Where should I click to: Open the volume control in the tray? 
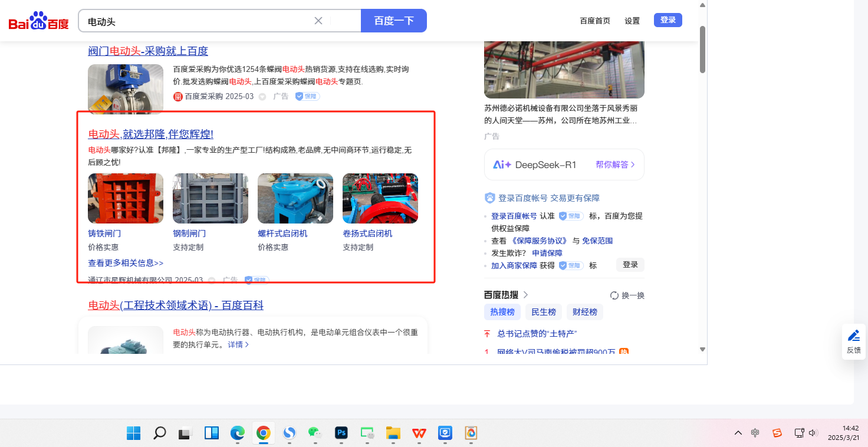[814, 433]
